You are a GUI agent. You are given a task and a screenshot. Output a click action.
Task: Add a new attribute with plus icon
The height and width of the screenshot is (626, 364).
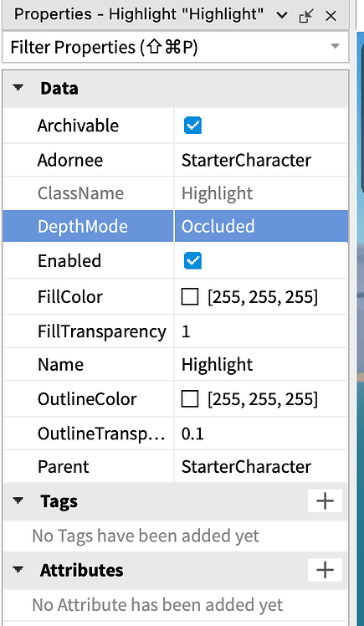pyautogui.click(x=325, y=570)
